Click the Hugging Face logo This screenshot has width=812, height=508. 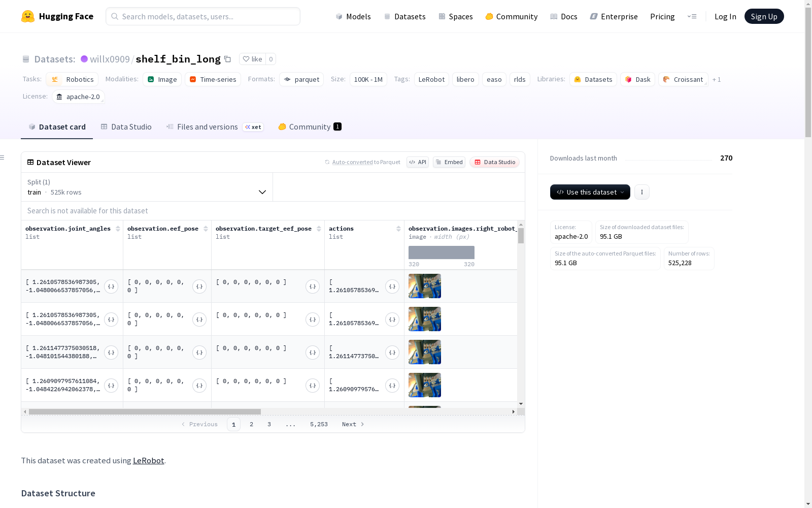tap(57, 16)
